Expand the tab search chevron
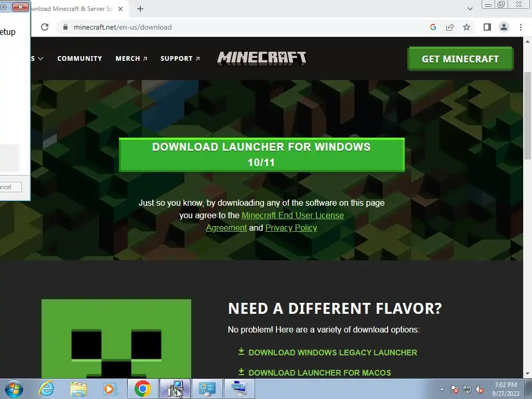532x399 pixels. pos(470,9)
